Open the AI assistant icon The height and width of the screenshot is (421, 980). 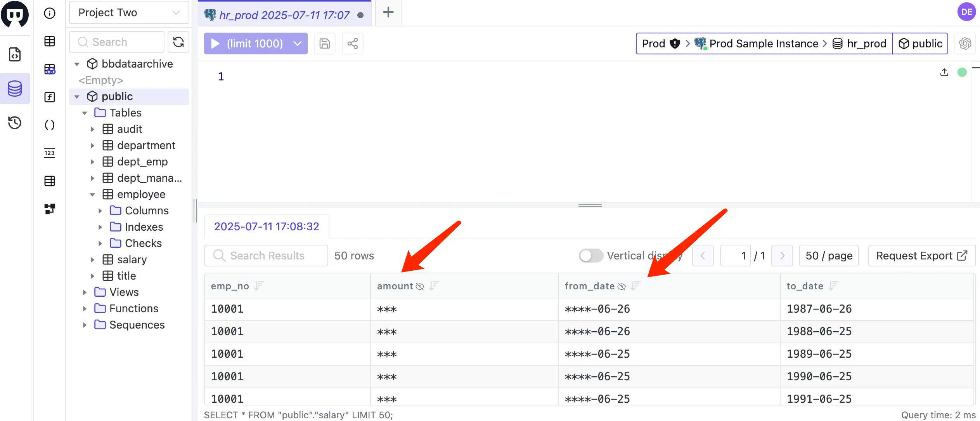[965, 43]
